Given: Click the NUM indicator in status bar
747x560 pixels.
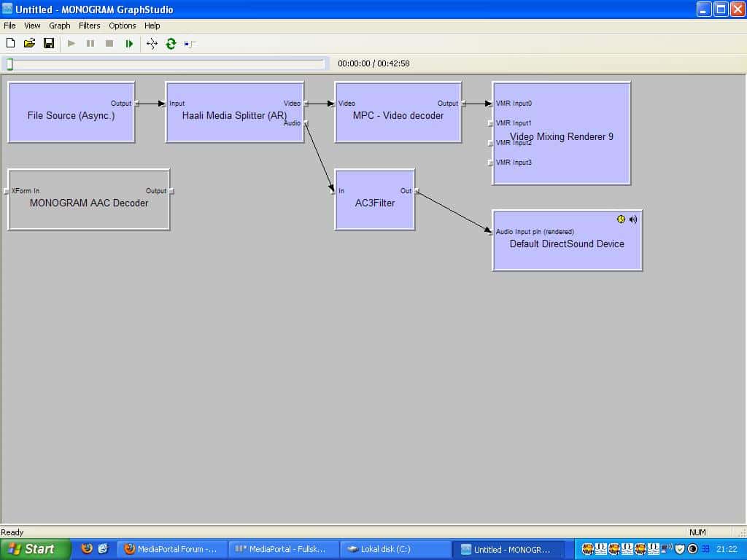Looking at the screenshot, I should click(x=697, y=532).
